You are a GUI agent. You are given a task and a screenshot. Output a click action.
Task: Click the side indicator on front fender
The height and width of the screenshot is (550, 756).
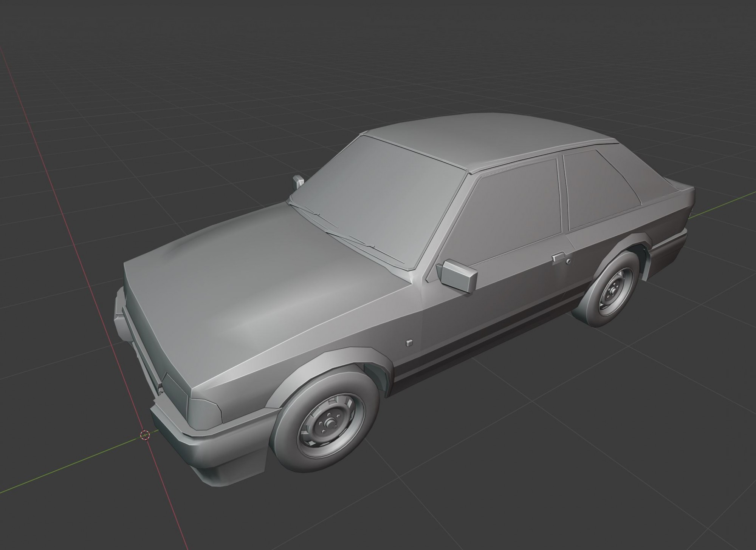coord(409,343)
